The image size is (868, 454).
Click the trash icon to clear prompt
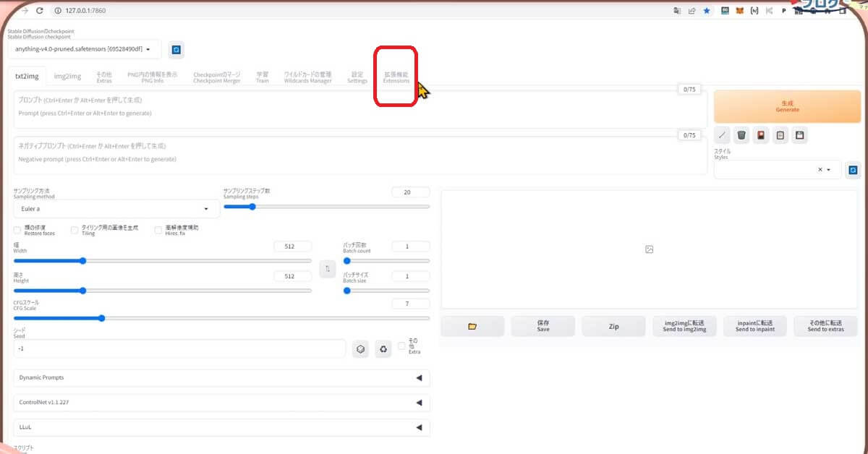[741, 134]
